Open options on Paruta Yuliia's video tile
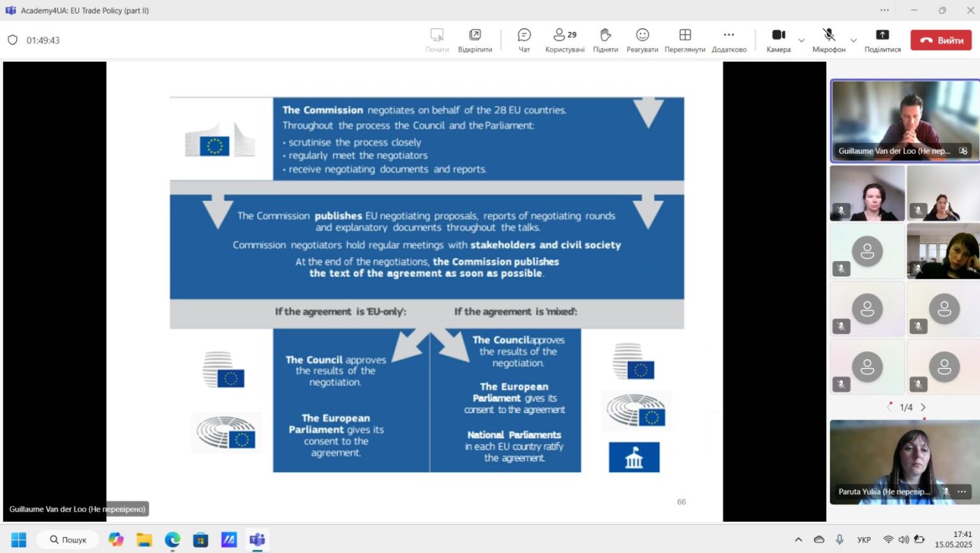 (x=961, y=491)
